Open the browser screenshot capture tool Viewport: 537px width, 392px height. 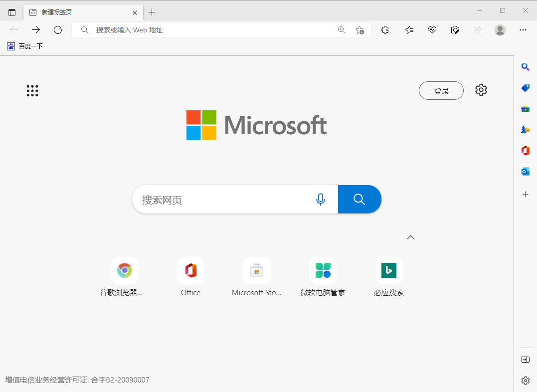click(x=455, y=30)
